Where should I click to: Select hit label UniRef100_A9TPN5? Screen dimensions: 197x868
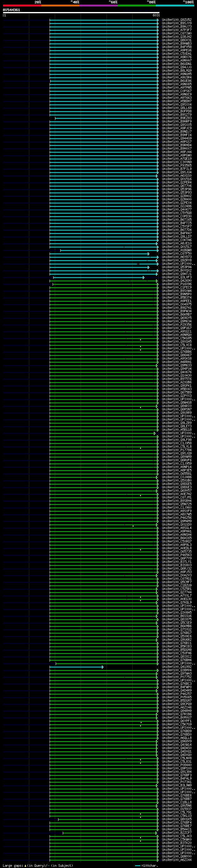point(177,88)
